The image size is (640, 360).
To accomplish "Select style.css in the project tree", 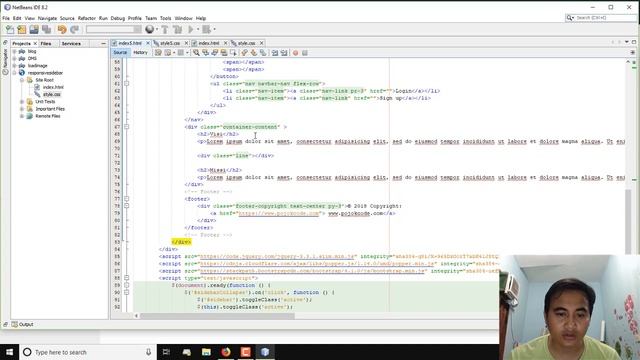I will pyautogui.click(x=51, y=94).
